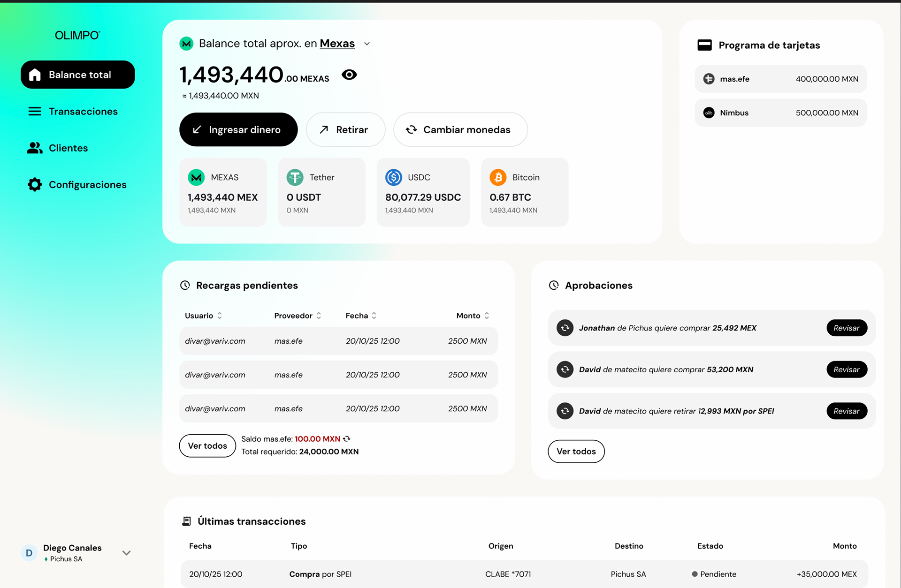901x588 pixels.
Task: Click Ver todos under Recargas pendientes
Action: [207, 445]
